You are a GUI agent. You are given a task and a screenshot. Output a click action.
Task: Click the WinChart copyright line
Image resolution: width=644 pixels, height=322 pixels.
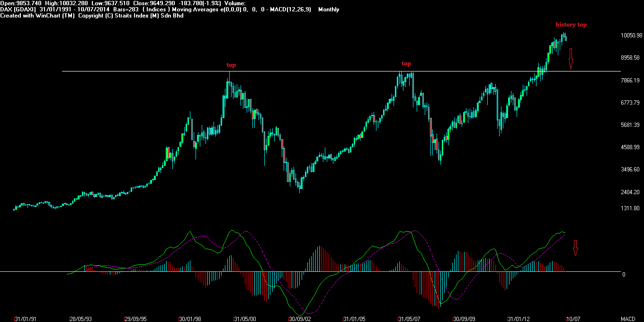(x=92, y=16)
